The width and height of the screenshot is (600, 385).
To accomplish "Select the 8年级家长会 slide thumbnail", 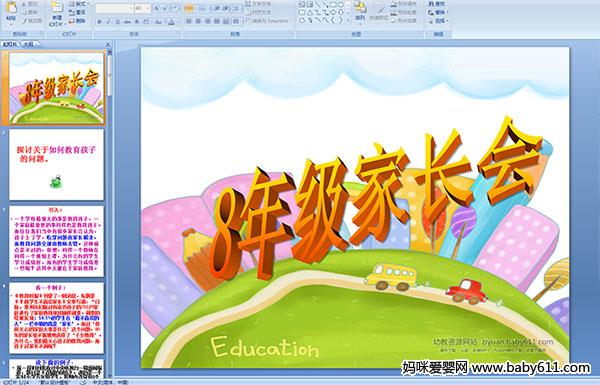I will coord(57,88).
